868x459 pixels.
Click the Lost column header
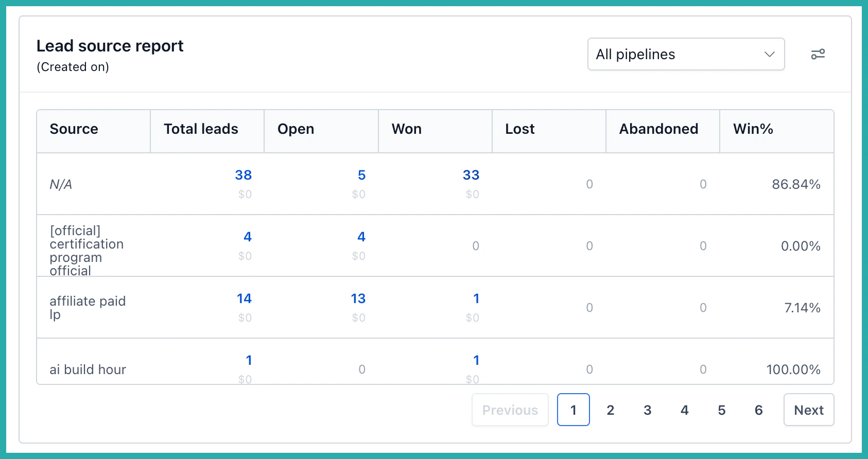point(549,131)
